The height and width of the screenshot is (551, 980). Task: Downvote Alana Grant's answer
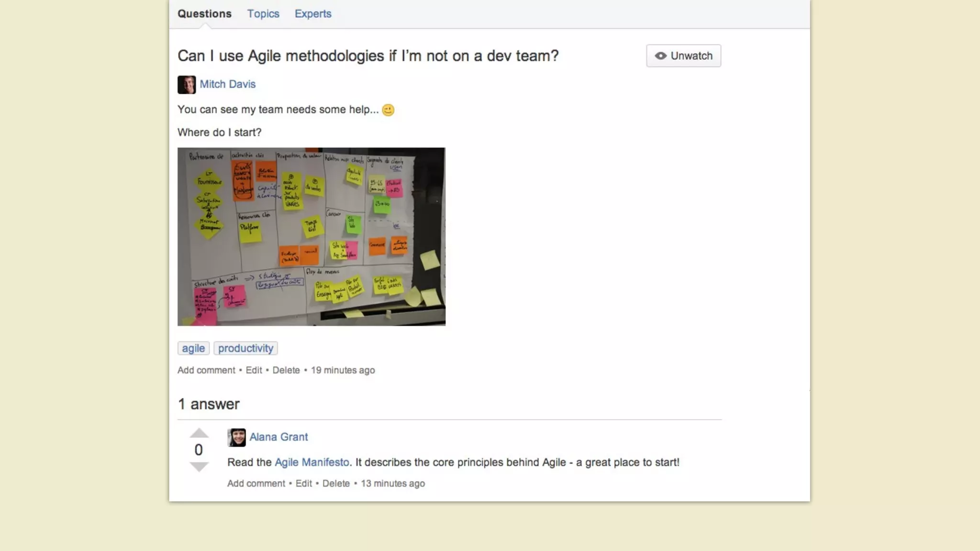point(199,466)
